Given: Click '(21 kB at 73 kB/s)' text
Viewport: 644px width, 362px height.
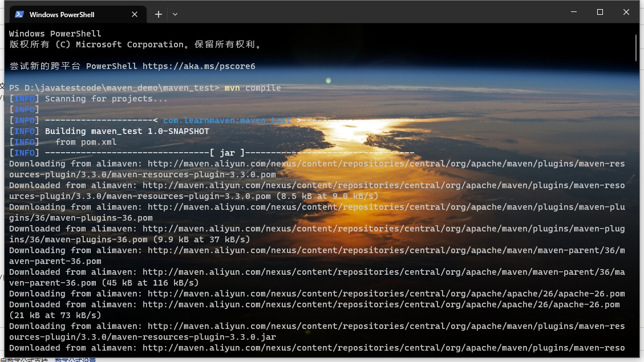Looking at the screenshot, I should (55, 315).
